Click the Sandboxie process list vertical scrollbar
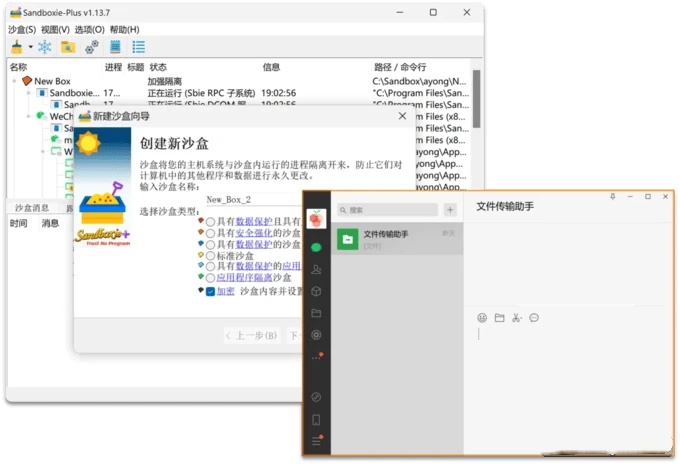Viewport: 680px width, 464px height. pyautogui.click(x=476, y=99)
